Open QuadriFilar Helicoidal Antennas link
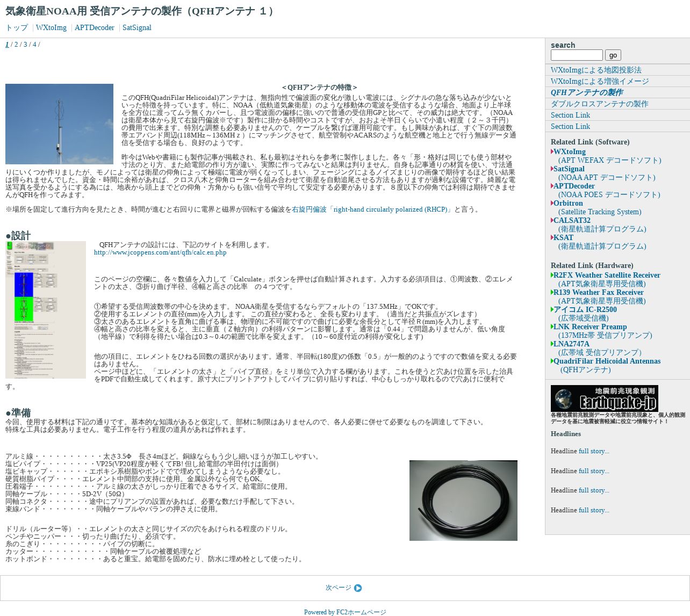 (607, 361)
